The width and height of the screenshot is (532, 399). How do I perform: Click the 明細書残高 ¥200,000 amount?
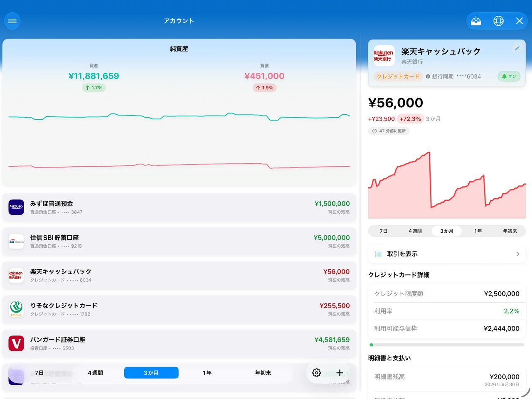click(505, 377)
